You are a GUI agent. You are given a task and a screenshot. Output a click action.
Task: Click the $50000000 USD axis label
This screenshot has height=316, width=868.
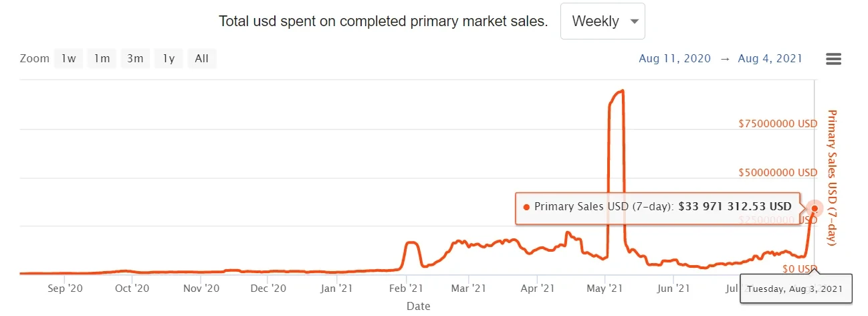(778, 173)
